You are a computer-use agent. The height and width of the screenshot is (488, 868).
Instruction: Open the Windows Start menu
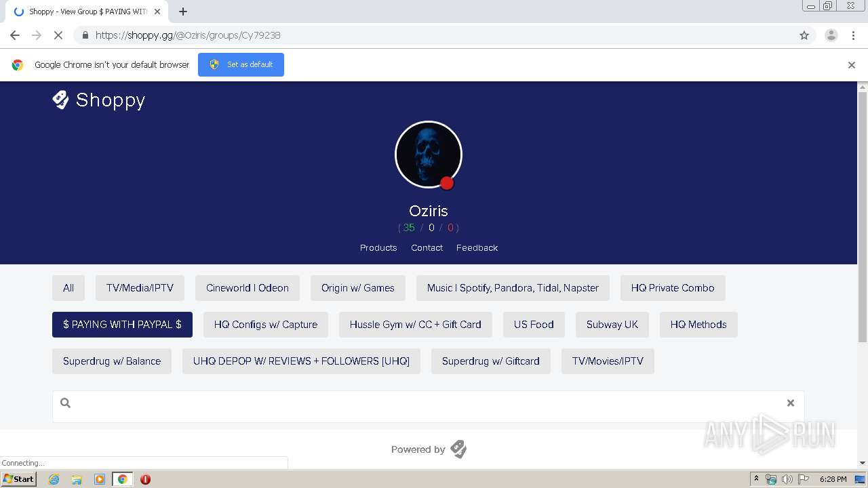(x=19, y=479)
